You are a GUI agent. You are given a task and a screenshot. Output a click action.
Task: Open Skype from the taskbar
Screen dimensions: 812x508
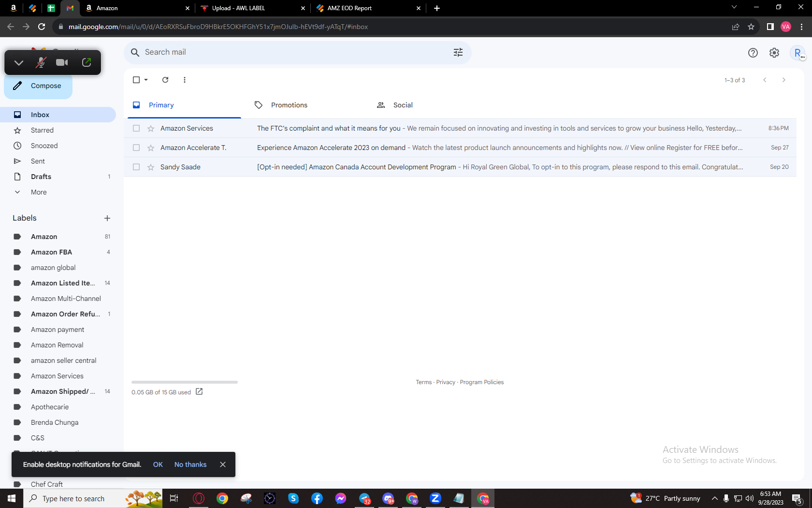click(293, 498)
